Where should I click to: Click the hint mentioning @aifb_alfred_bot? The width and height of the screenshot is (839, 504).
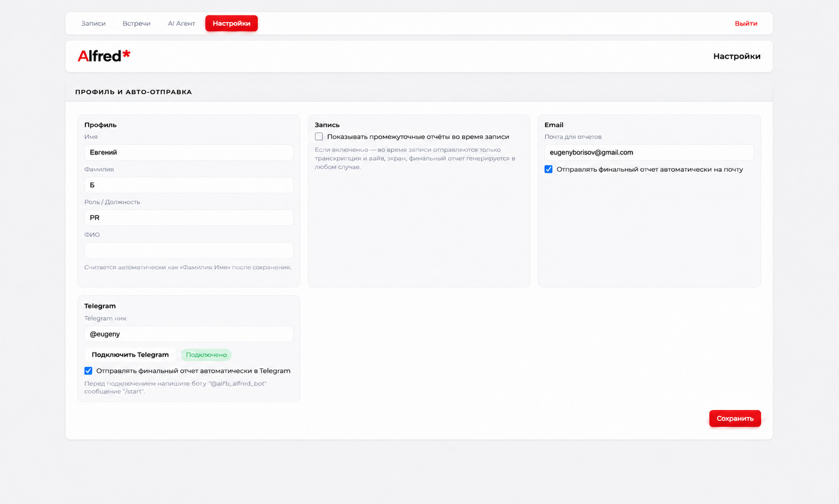pyautogui.click(x=175, y=387)
